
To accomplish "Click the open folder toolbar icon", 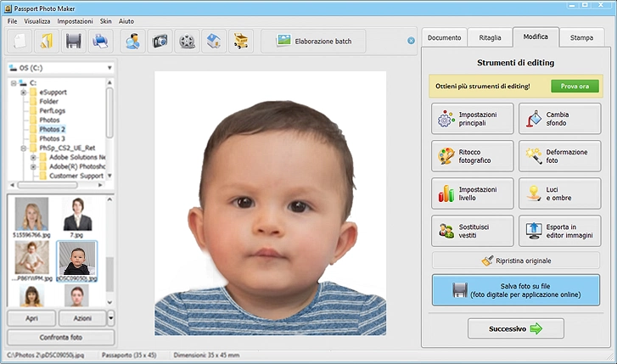I will (47, 41).
